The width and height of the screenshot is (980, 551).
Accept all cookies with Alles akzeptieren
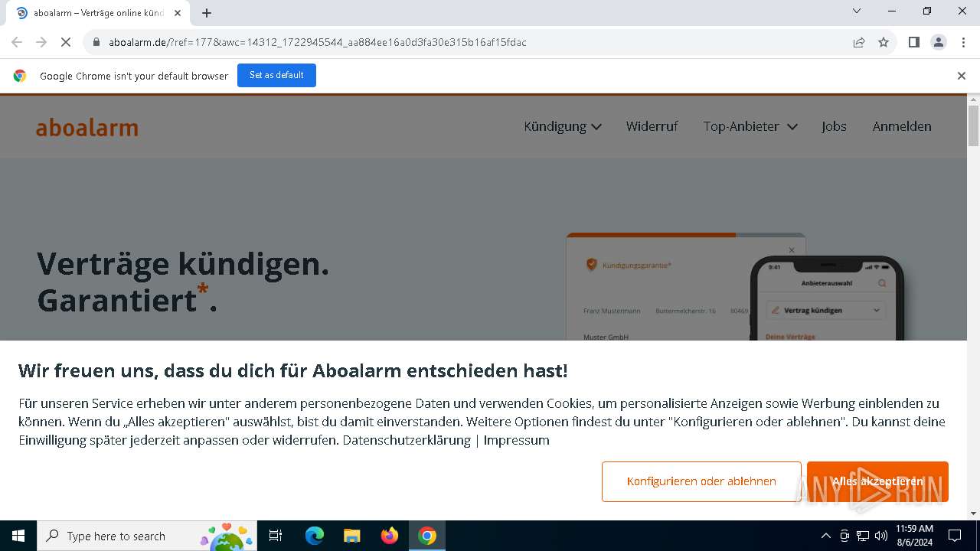click(877, 481)
